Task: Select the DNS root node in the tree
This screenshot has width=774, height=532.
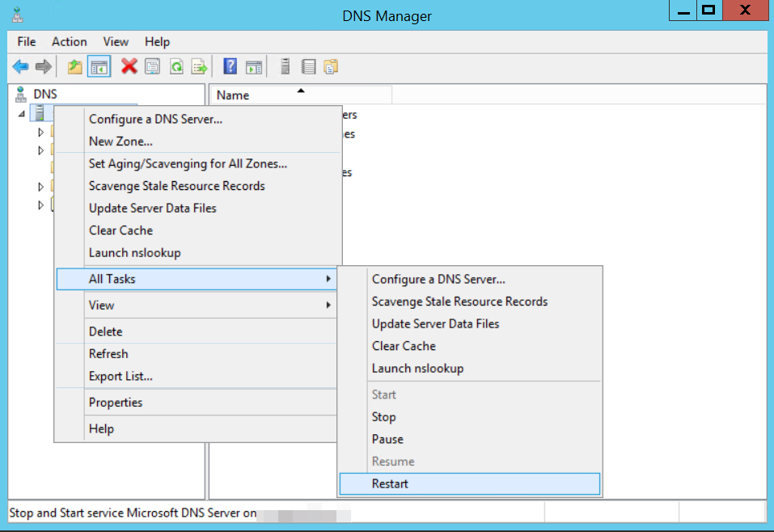Action: click(45, 94)
